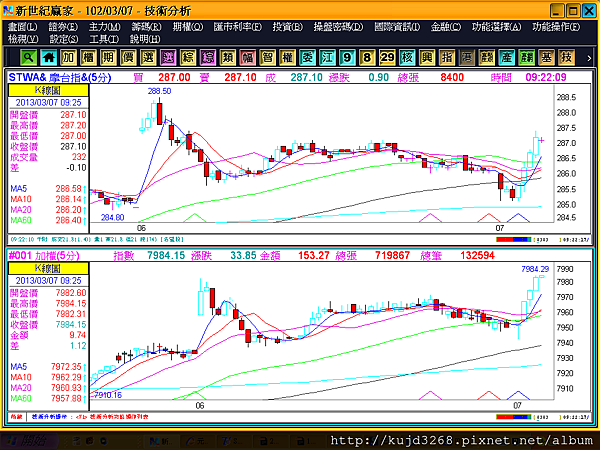Click K線圖 button in STWA panel
The height and width of the screenshot is (450, 600).
tap(49, 90)
